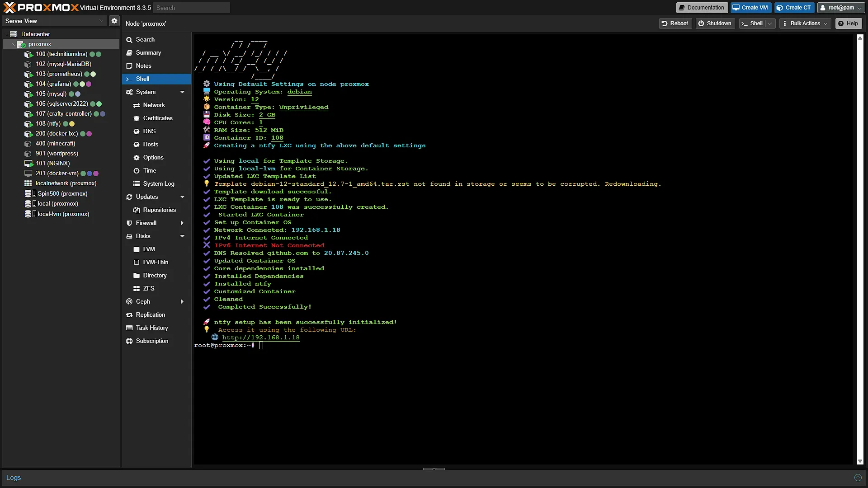Select the Shell menu item
This screenshot has height=488, width=868.
click(156, 79)
